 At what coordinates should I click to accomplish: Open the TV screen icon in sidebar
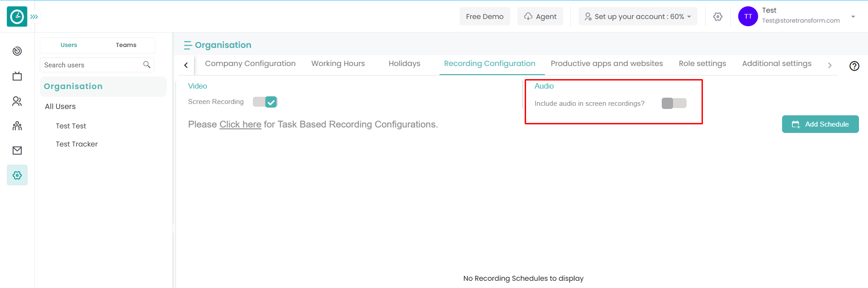pyautogui.click(x=17, y=76)
